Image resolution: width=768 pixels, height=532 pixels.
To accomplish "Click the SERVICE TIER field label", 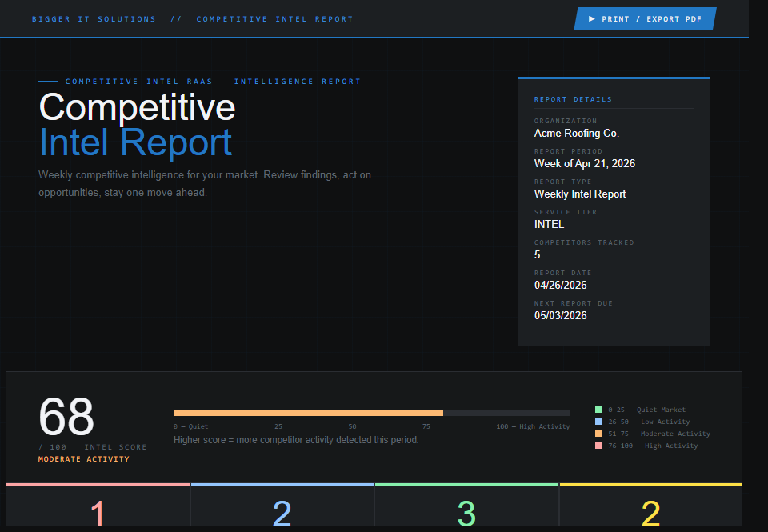I will pyautogui.click(x=566, y=212).
